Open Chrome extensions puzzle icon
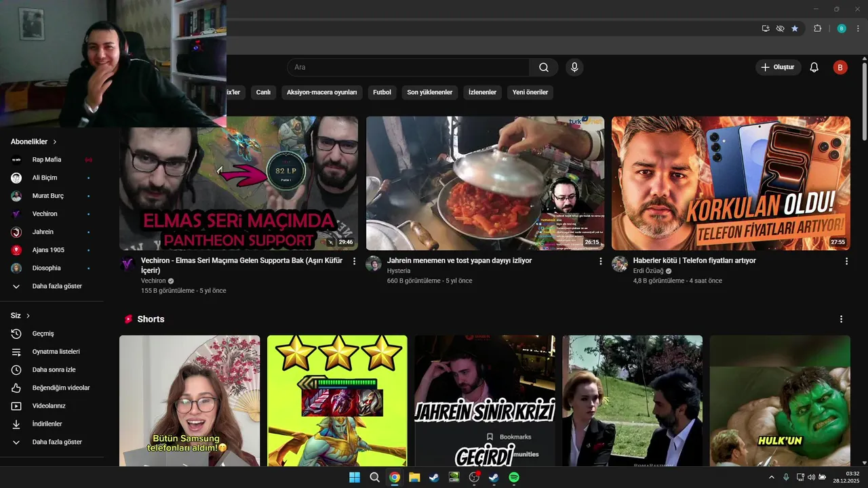 (x=817, y=28)
